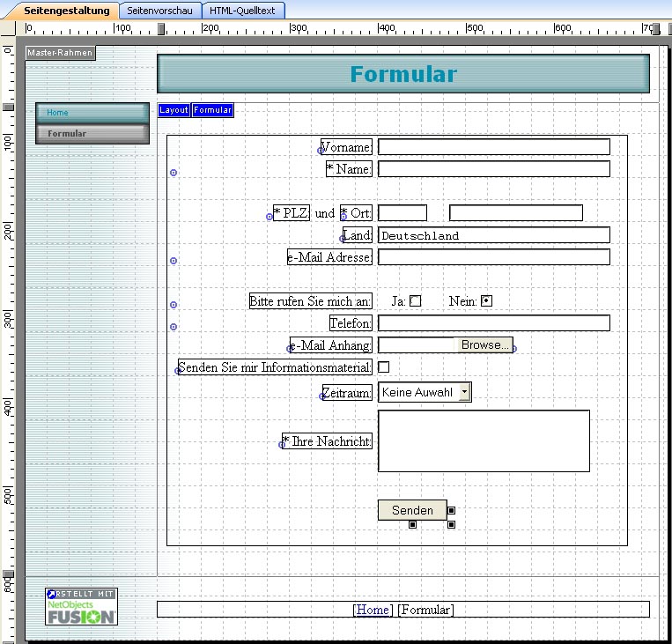This screenshot has height=644, width=672.
Task: Open the Zeitraum dropdown list
Action: [x=465, y=392]
